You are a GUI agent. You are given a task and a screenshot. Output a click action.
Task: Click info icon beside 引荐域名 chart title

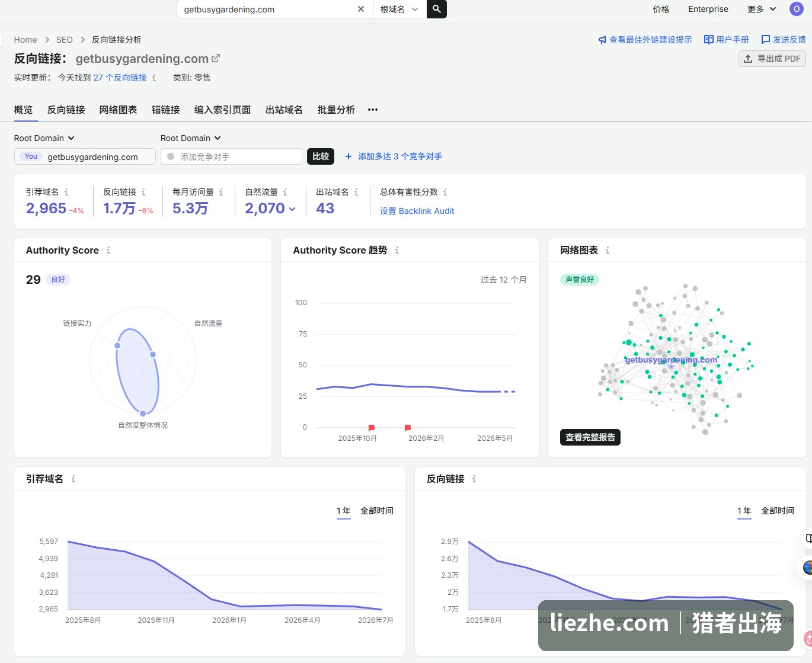pos(73,479)
